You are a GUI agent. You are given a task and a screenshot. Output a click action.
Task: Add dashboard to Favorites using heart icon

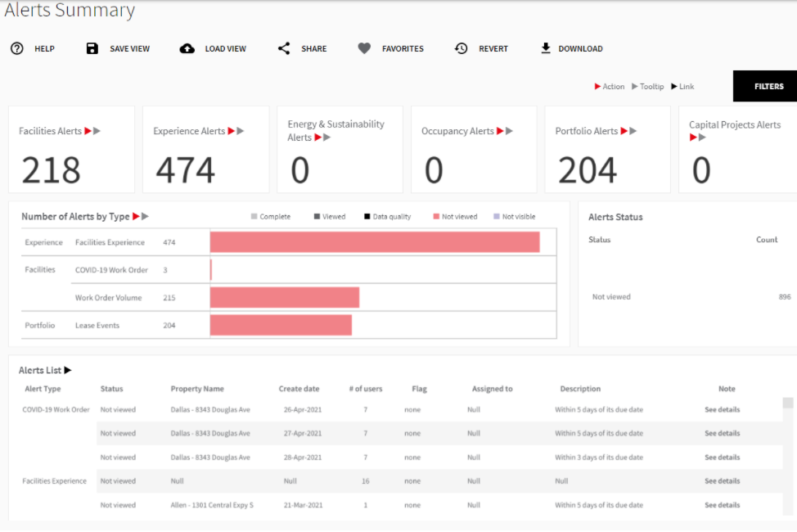point(363,48)
